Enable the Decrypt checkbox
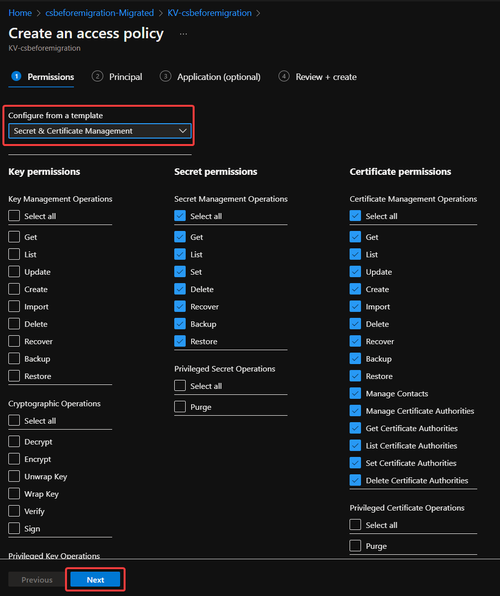The height and width of the screenshot is (596, 500). pos(14,441)
